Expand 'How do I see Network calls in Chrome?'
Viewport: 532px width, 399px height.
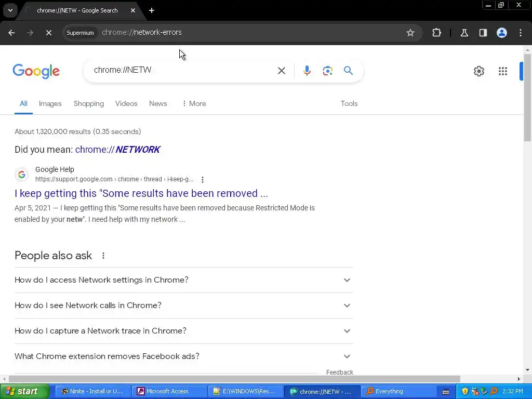(183, 305)
